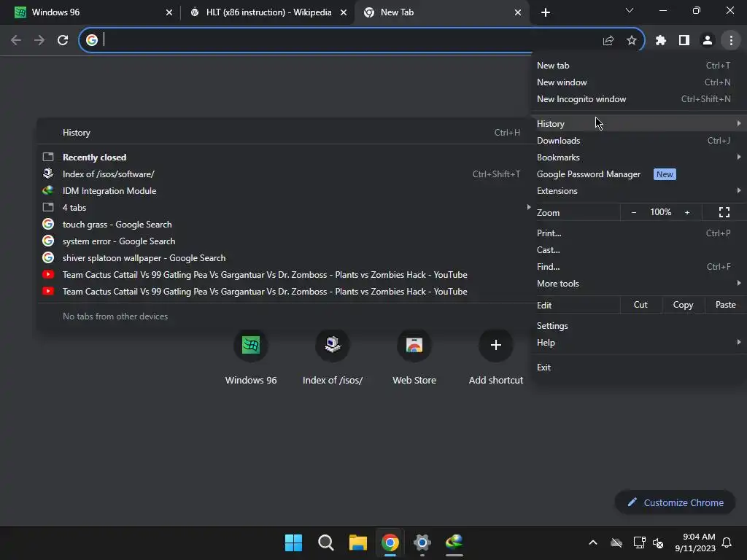Open the Extensions puzzle icon

point(660,41)
